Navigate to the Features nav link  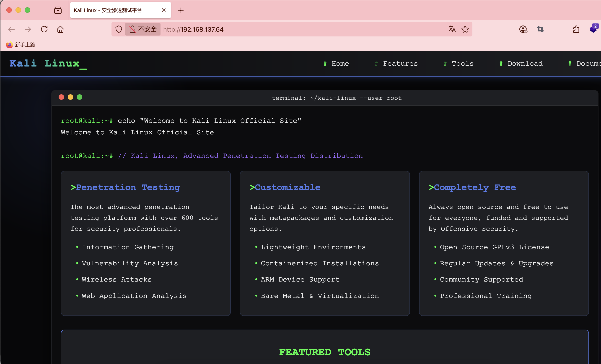(396, 64)
